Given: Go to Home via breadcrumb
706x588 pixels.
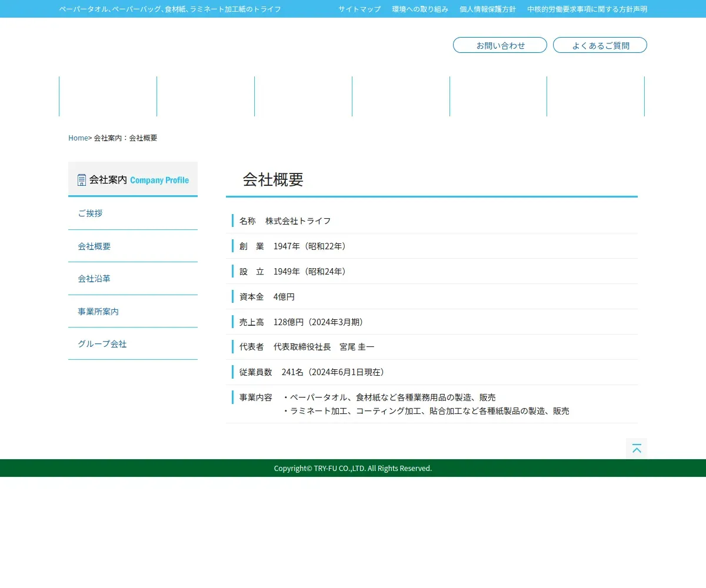Looking at the screenshot, I should click(78, 138).
